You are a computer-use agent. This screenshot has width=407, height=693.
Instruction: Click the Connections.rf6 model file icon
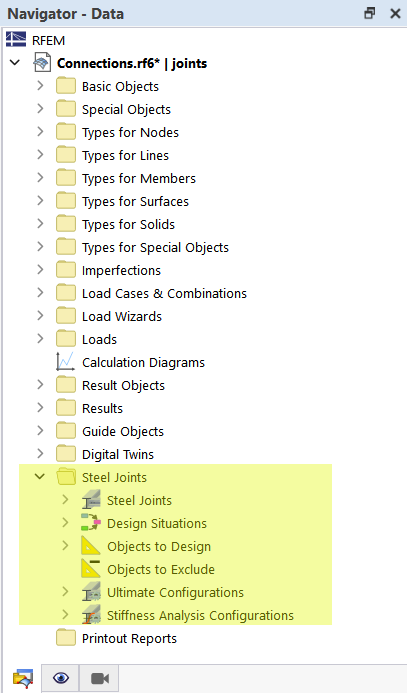(x=42, y=63)
